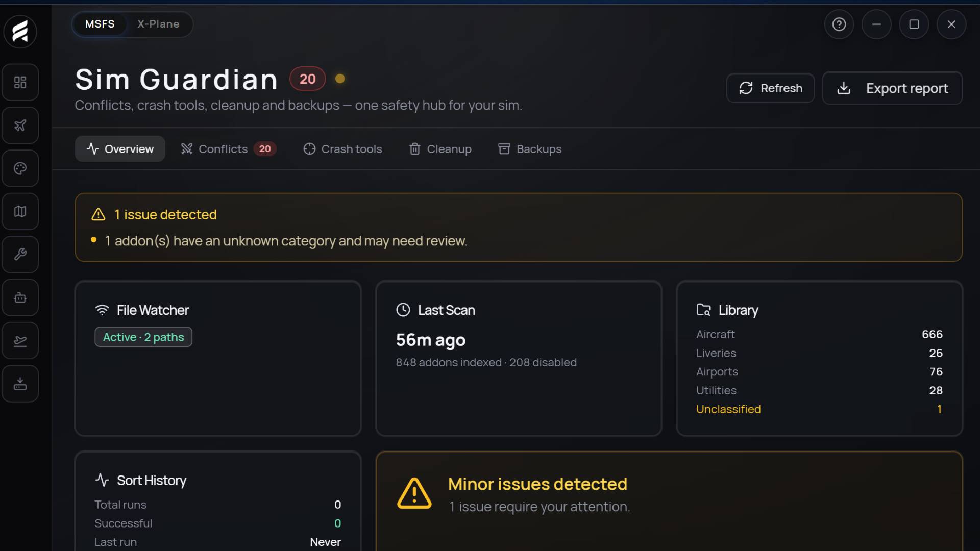Switch simulator to MSFS
Image resolution: width=980 pixels, height=551 pixels.
click(100, 24)
